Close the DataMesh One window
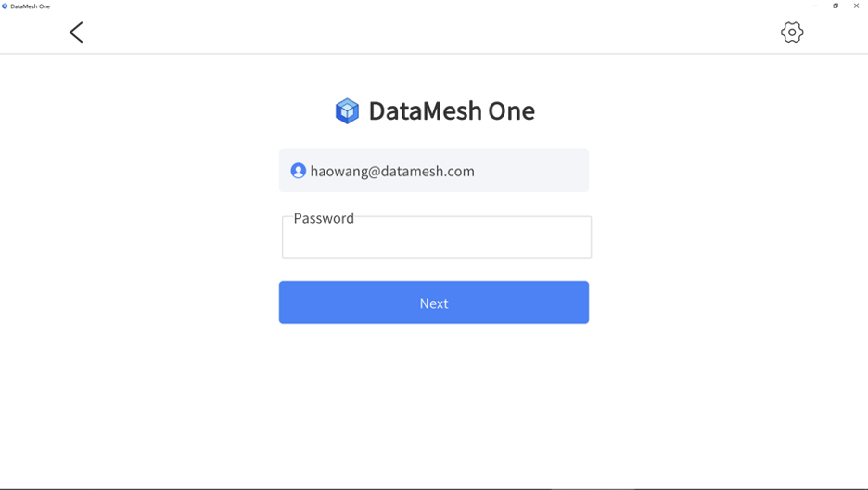This screenshot has width=868, height=490. tap(856, 6)
